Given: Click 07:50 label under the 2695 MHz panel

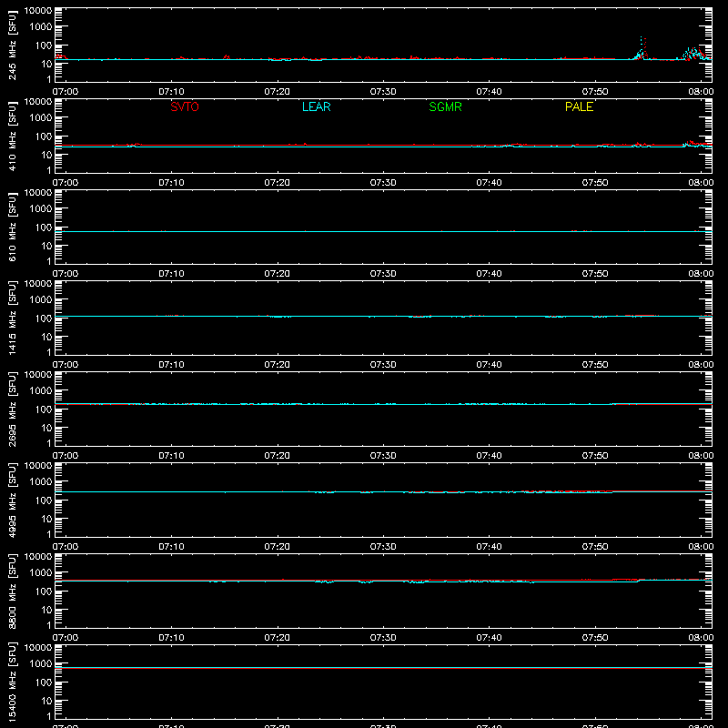Looking at the screenshot, I should click(595, 456).
